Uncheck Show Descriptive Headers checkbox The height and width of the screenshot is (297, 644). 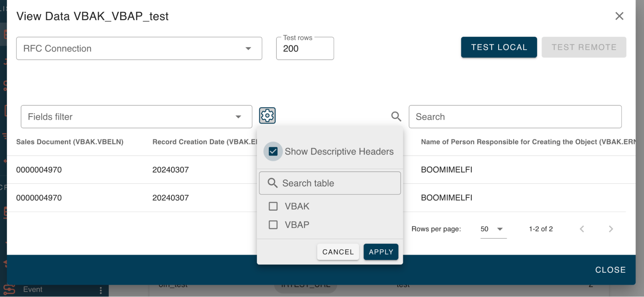273,151
